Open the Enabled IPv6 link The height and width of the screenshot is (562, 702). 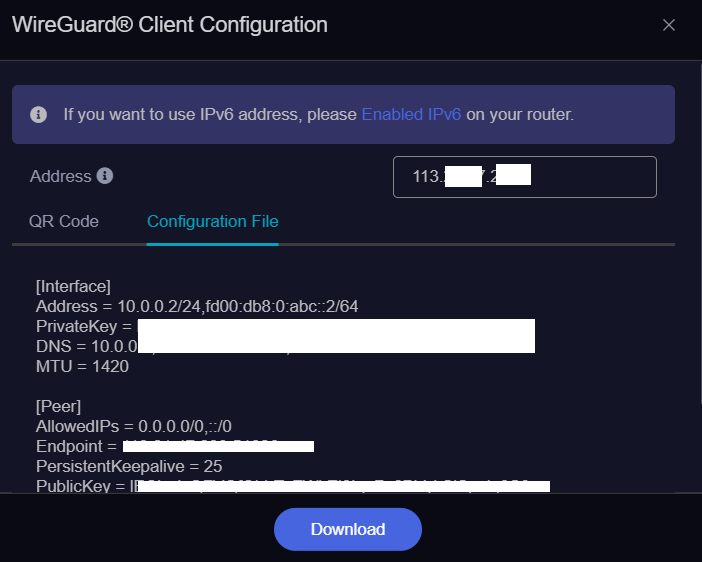click(x=411, y=114)
